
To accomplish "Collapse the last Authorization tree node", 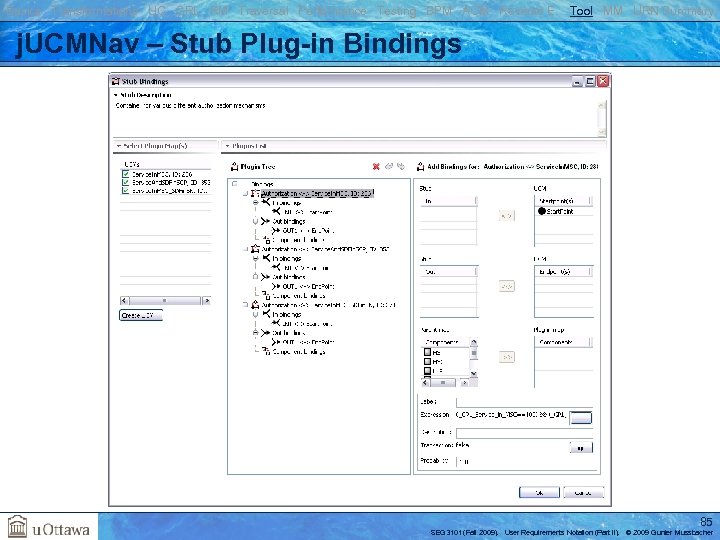I will (x=245, y=305).
